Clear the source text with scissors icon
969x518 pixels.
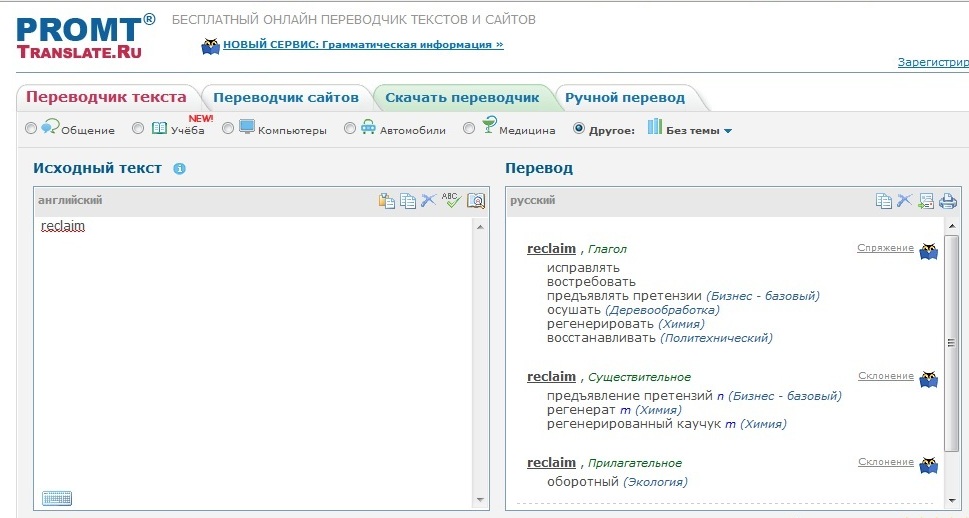click(429, 200)
